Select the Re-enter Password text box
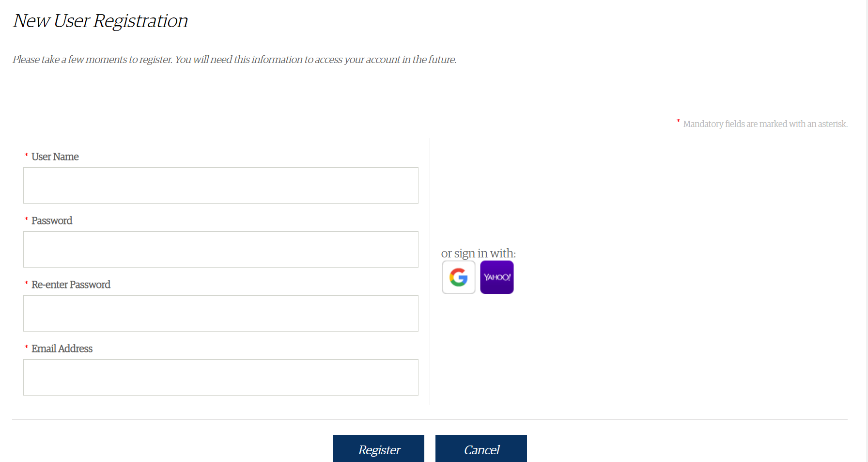Image resolution: width=868 pixels, height=462 pixels. (x=221, y=313)
